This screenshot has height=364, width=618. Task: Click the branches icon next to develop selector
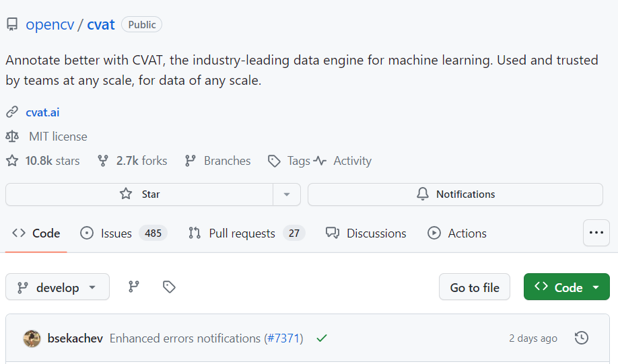[134, 287]
